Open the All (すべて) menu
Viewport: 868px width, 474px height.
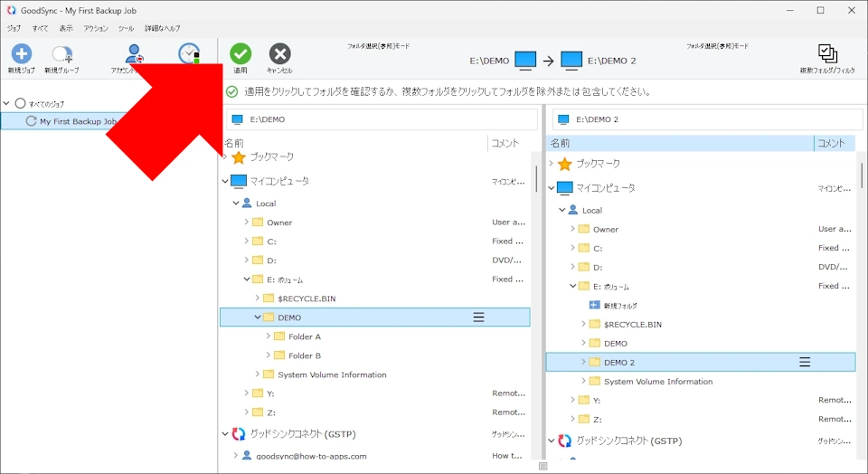(40, 28)
